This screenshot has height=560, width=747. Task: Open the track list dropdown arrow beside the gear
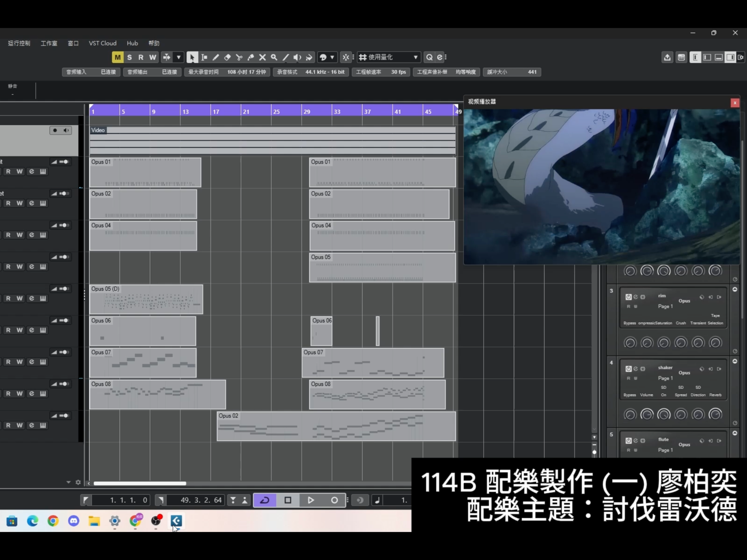69,482
